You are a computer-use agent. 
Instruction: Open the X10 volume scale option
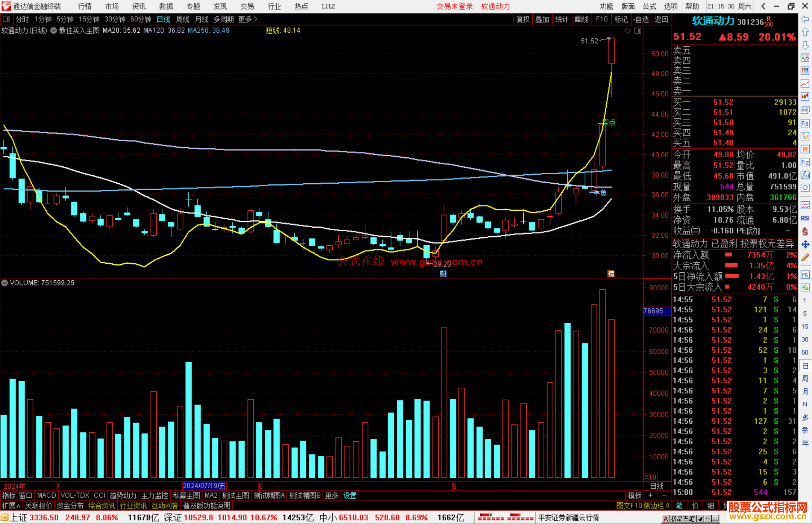pyautogui.click(x=651, y=477)
